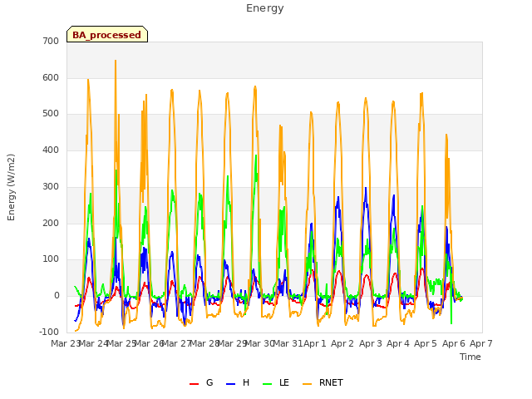
Task: Click the Apr 7 x-axis date label
Action: pyautogui.click(x=481, y=343)
